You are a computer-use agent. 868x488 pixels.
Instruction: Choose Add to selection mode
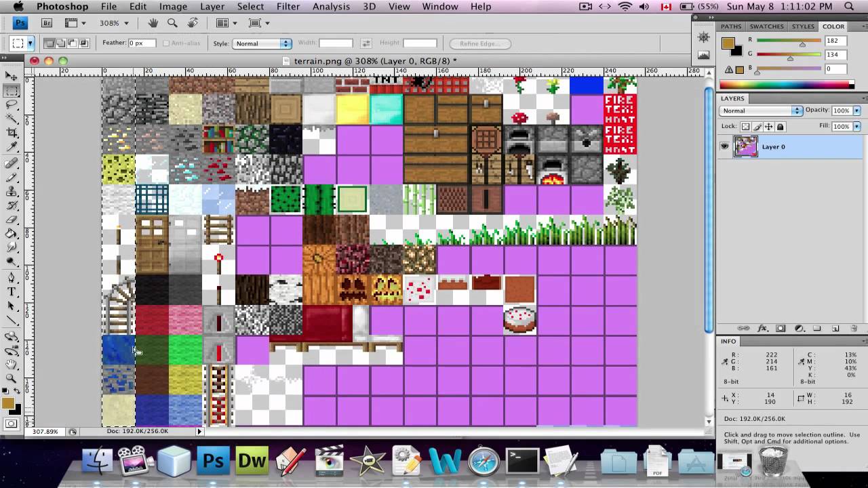61,43
